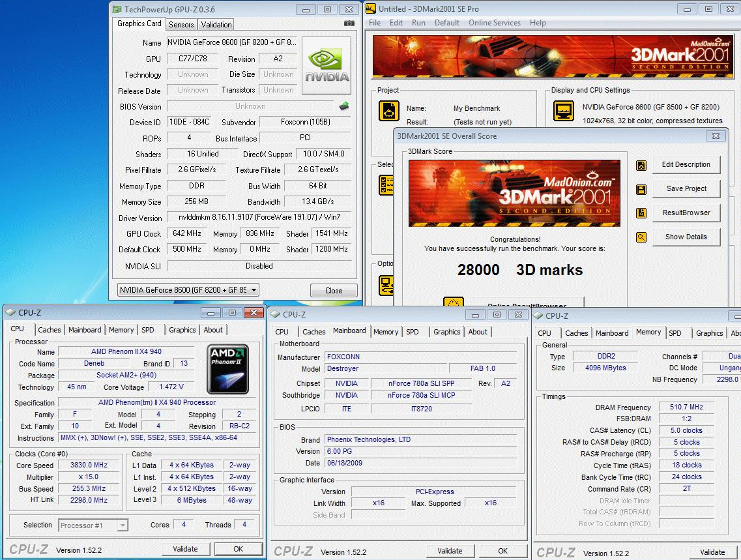Click the nForce 780a SLI SPP chipset value
This screenshot has width=741, height=560.
421,383
